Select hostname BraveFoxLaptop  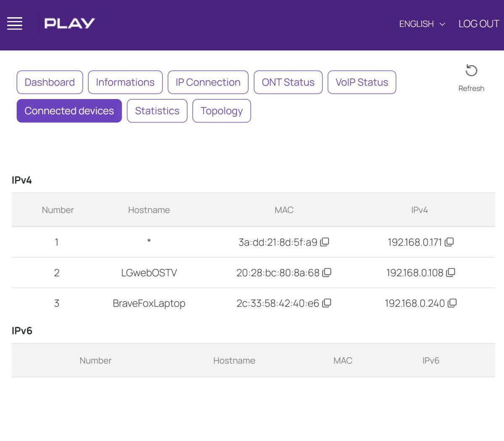pos(149,303)
